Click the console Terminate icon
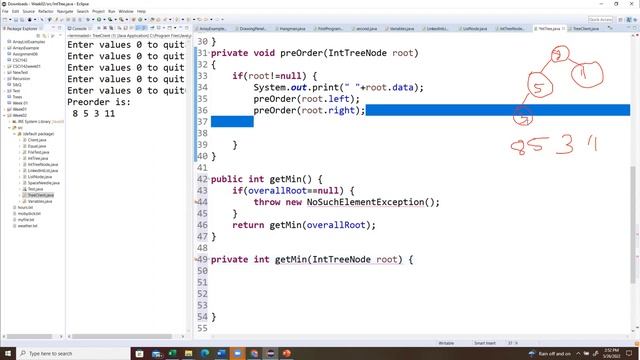Screen dimensions: 640x360 [99, 29]
